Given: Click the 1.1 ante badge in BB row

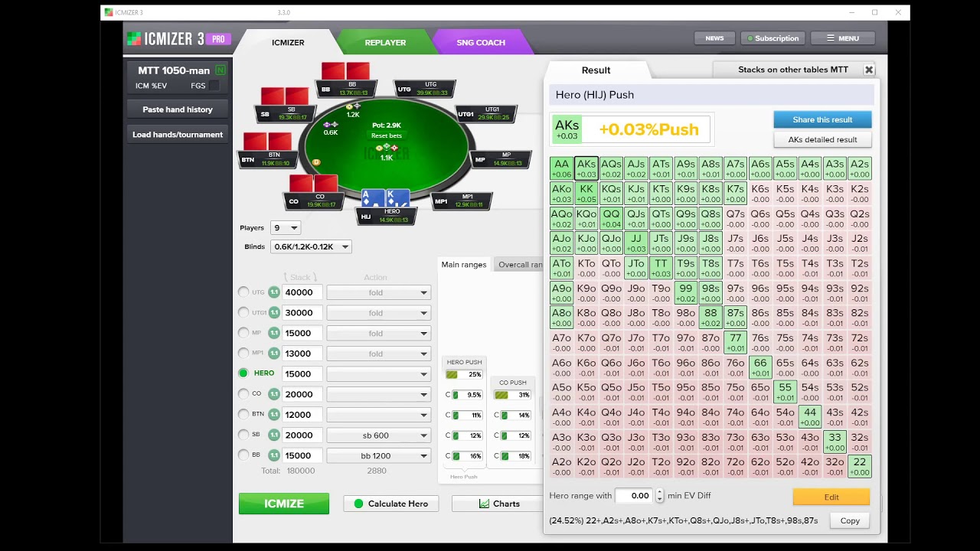Looking at the screenshot, I should [x=274, y=455].
